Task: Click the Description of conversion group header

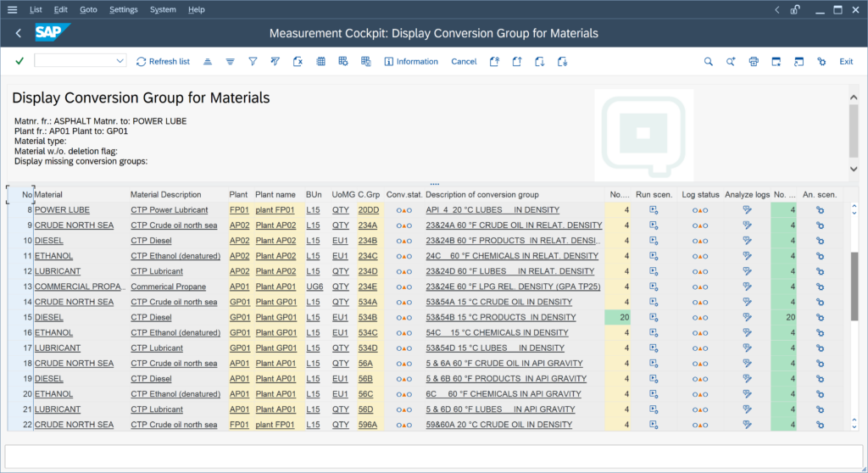Action: click(x=482, y=194)
